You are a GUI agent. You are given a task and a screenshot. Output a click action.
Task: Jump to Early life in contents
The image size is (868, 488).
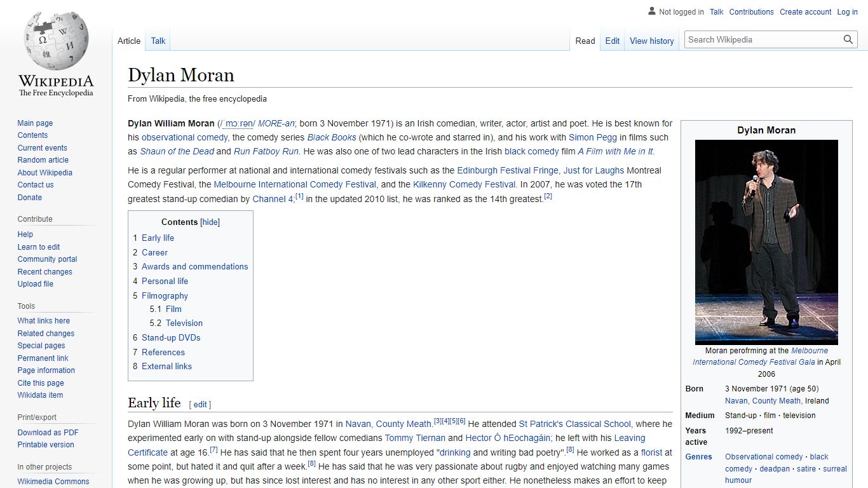[158, 238]
